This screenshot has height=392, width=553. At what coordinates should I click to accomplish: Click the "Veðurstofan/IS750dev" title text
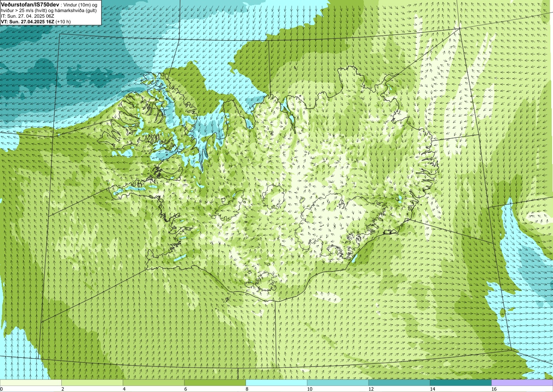[x=30, y=4]
